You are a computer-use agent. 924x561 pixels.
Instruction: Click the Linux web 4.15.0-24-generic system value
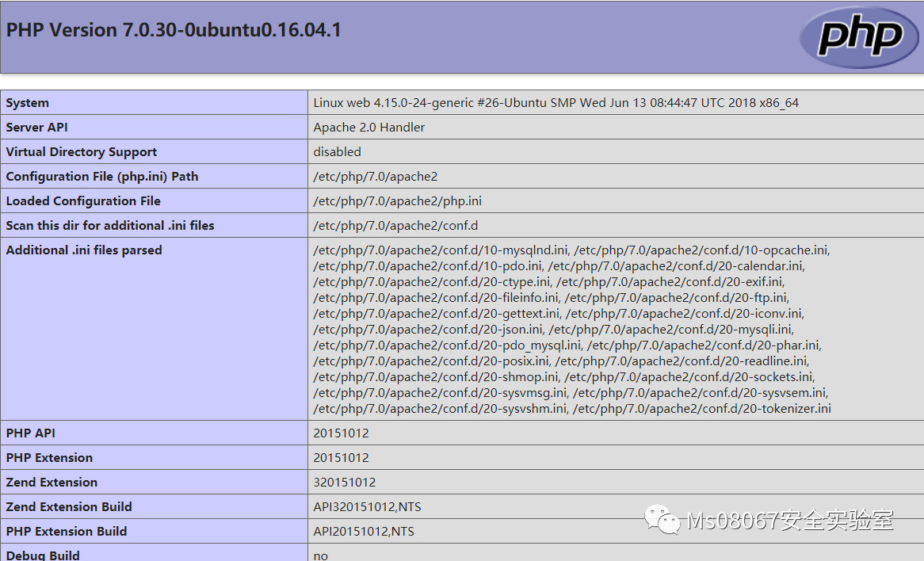tap(556, 103)
